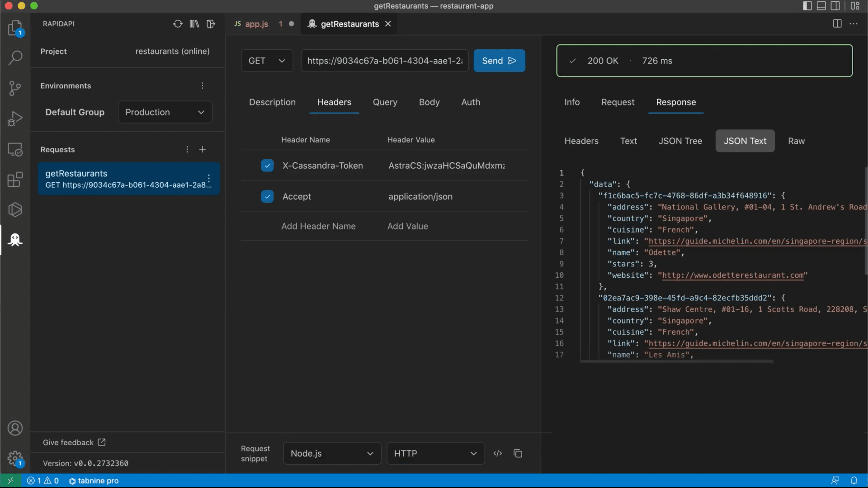Open the HTTP snippet library dropdown
The height and width of the screenshot is (488, 868).
point(436,453)
